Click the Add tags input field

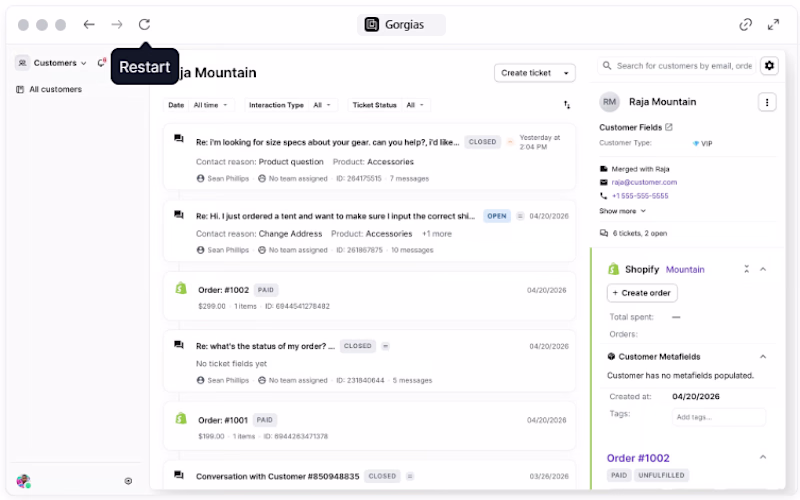click(x=718, y=417)
